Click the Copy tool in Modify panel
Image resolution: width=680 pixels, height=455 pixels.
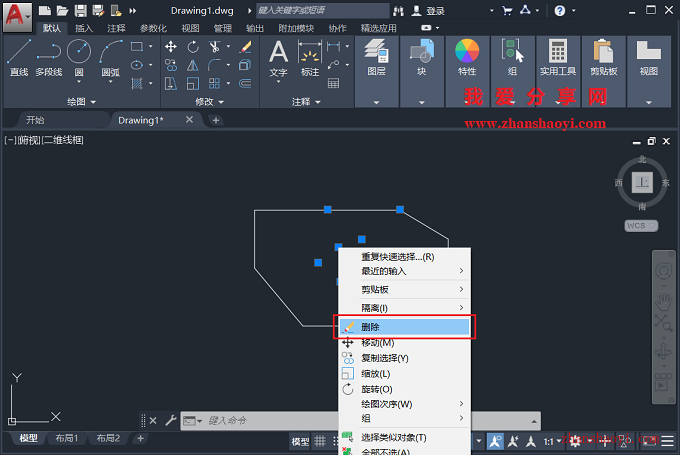pos(171,65)
